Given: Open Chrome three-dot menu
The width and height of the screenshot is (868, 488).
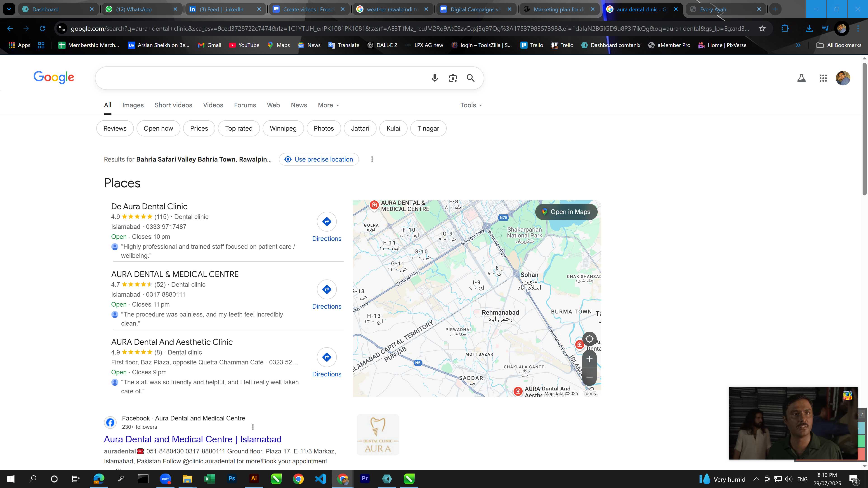Looking at the screenshot, I should point(858,29).
